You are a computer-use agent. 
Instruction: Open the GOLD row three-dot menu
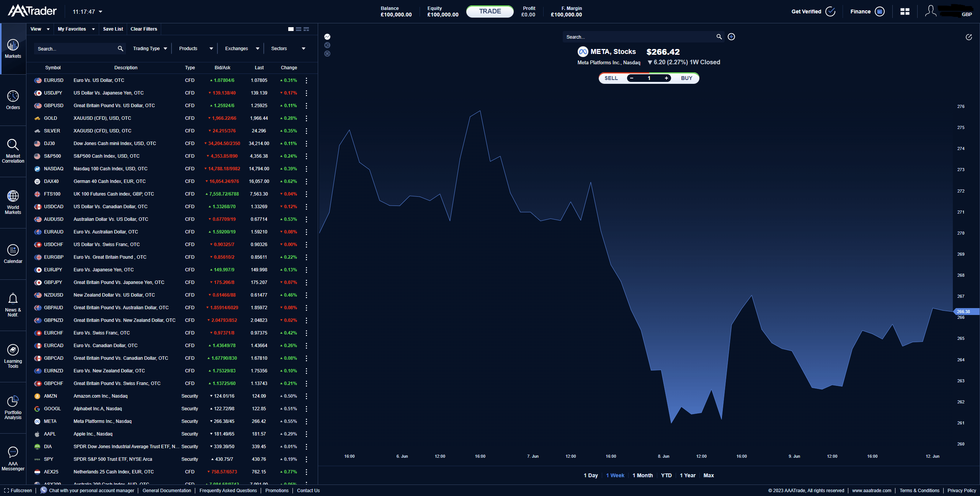306,118
